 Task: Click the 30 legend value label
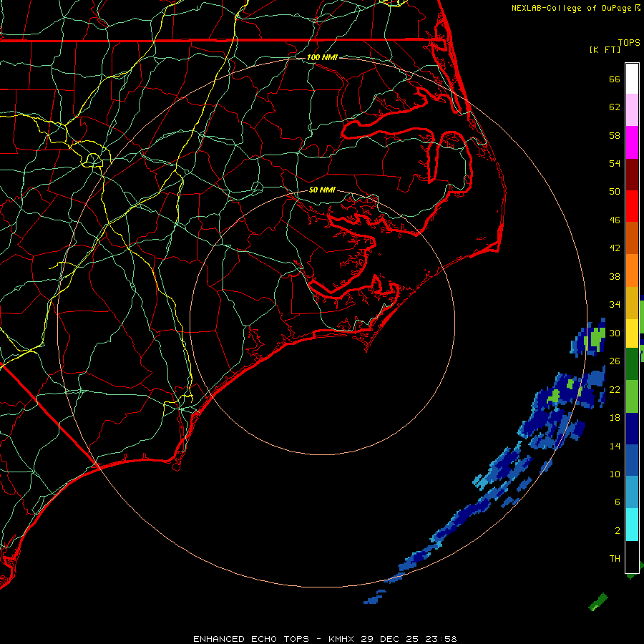click(615, 333)
